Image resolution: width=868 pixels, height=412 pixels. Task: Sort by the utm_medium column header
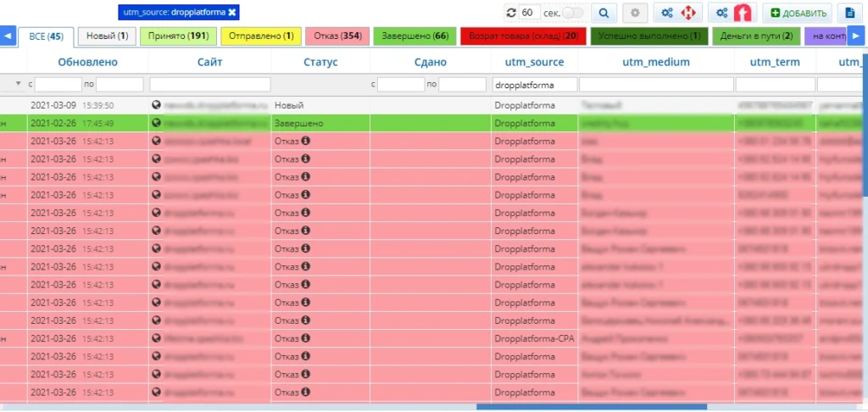click(x=656, y=62)
